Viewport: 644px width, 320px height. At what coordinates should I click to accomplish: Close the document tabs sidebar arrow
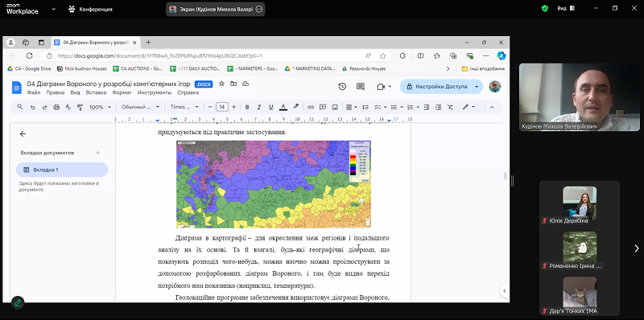(x=23, y=133)
